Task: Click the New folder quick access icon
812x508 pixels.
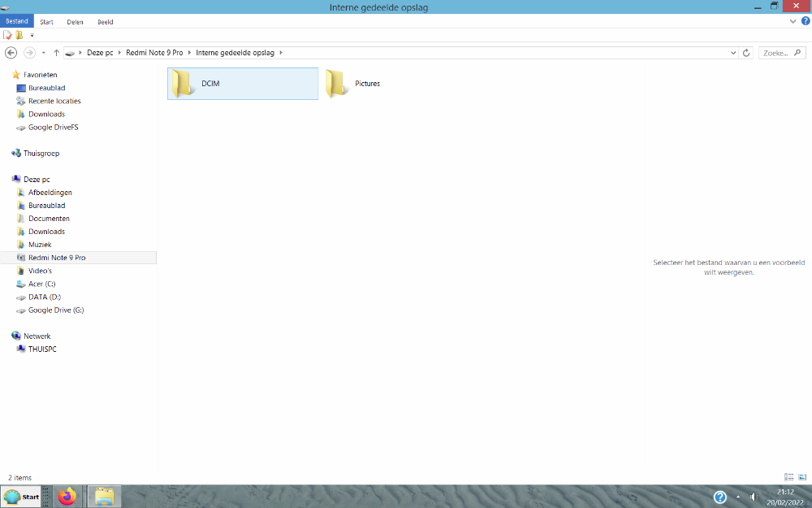Action: click(x=19, y=35)
